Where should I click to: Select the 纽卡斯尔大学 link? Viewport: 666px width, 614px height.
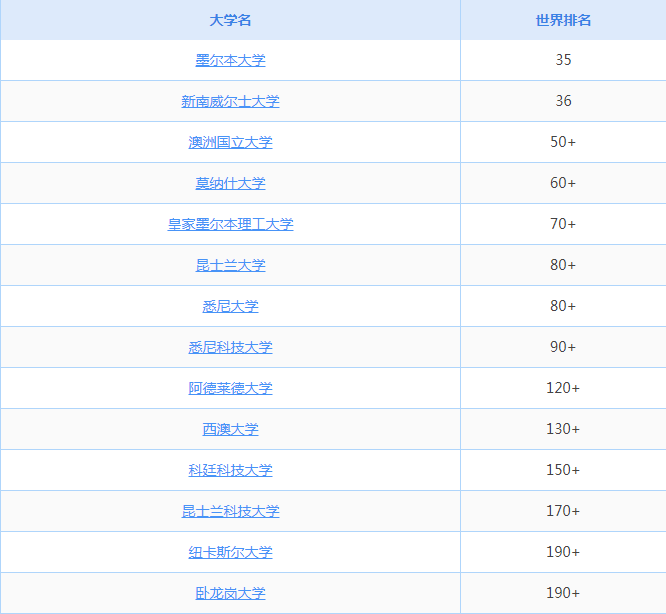pos(230,552)
